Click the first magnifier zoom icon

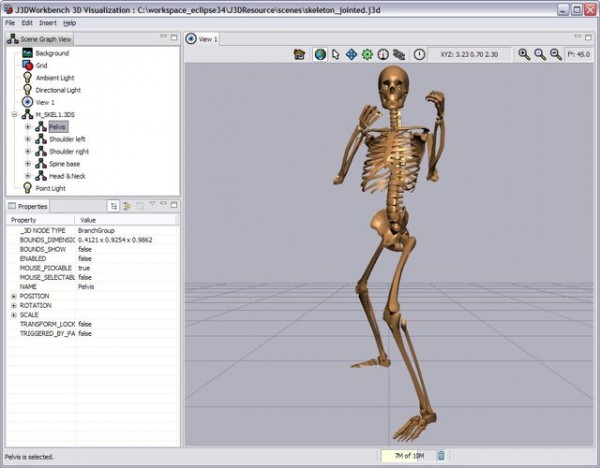[x=524, y=54]
